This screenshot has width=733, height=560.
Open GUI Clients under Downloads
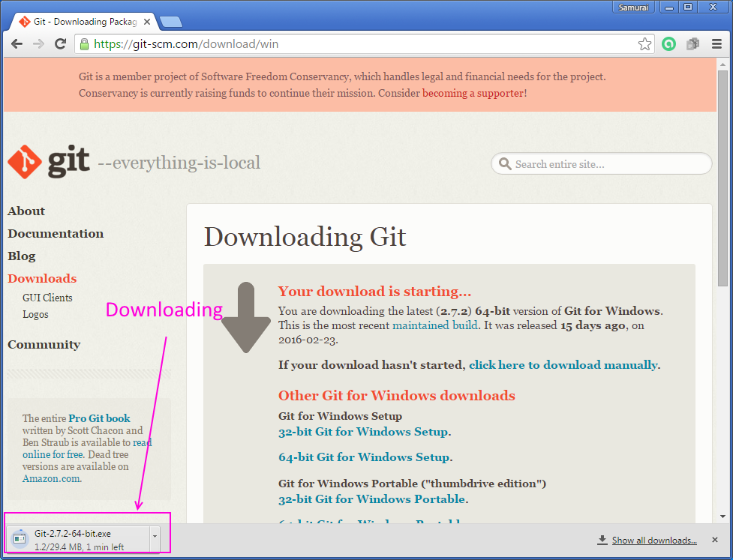tap(47, 298)
